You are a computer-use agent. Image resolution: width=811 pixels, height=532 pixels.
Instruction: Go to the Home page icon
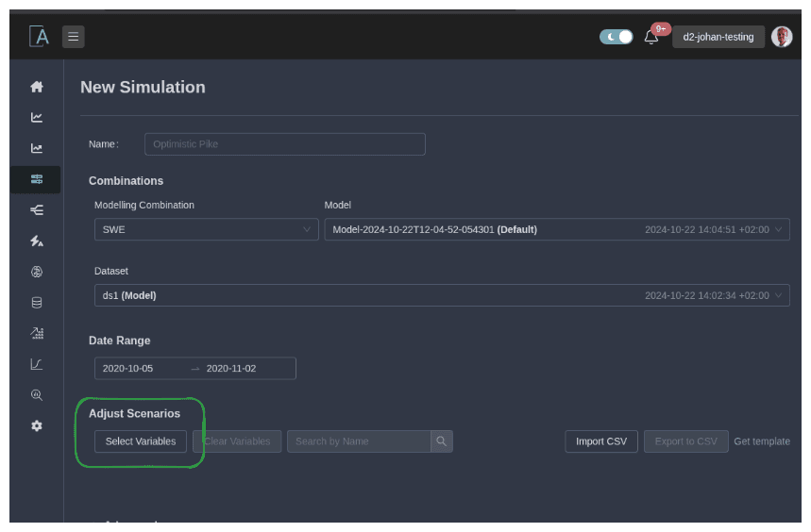coord(37,87)
